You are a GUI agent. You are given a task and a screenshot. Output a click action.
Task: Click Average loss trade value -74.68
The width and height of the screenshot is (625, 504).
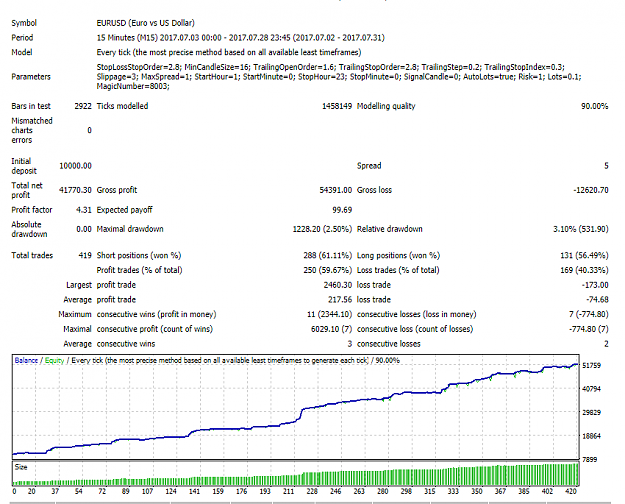point(597,300)
